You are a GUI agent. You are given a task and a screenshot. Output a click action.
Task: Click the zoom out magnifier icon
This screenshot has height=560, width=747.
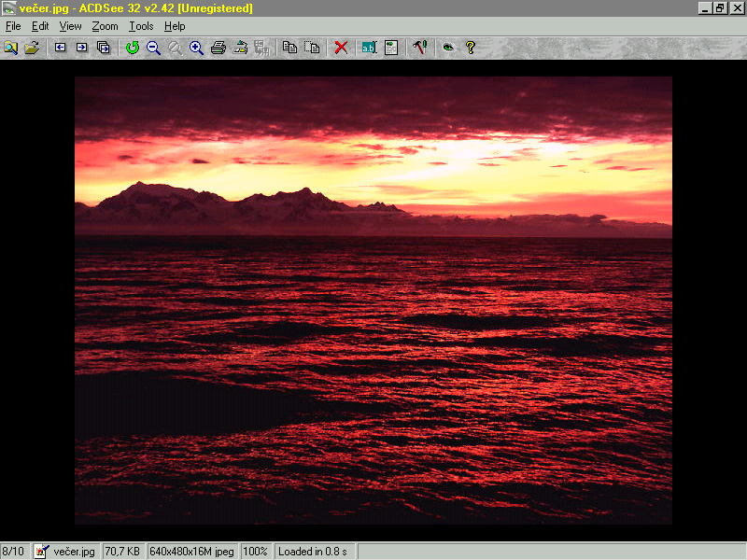(153, 48)
